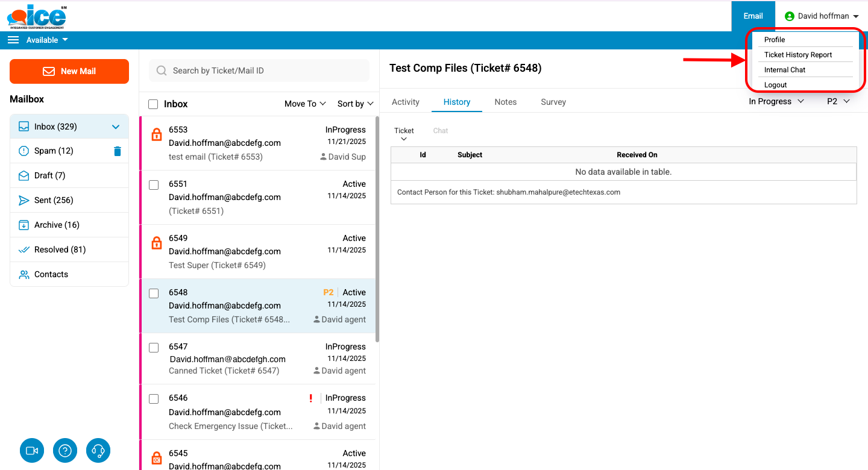This screenshot has height=470, width=868.
Task: Click the New Mail button
Action: (69, 71)
